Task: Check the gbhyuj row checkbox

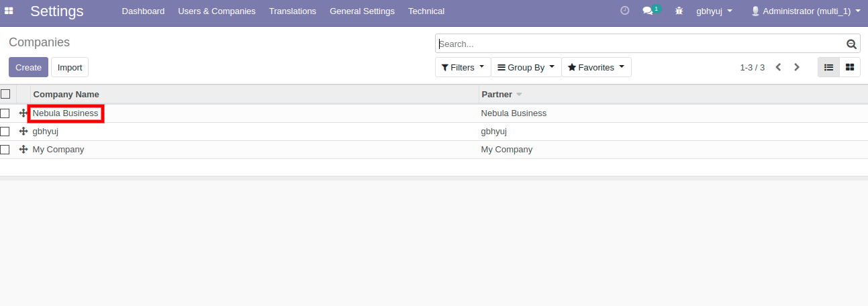Action: tap(5, 132)
